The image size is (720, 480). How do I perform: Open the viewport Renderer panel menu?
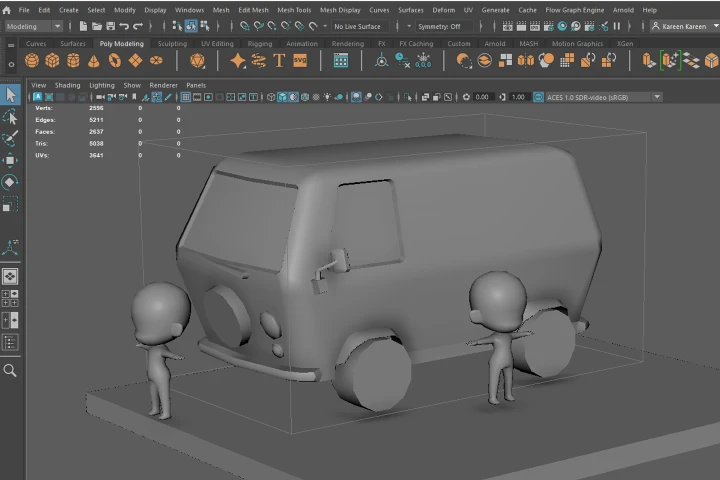pyautogui.click(x=163, y=85)
